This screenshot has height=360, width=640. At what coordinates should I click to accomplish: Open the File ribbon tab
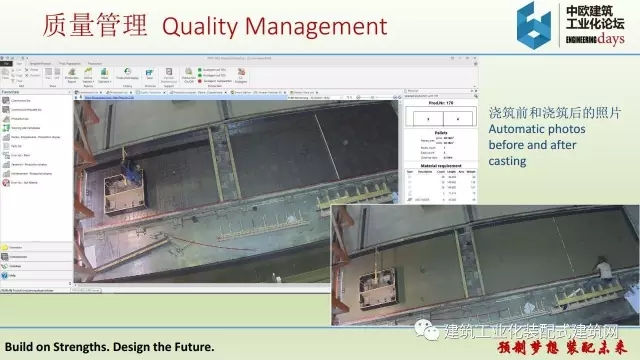pyautogui.click(x=6, y=64)
